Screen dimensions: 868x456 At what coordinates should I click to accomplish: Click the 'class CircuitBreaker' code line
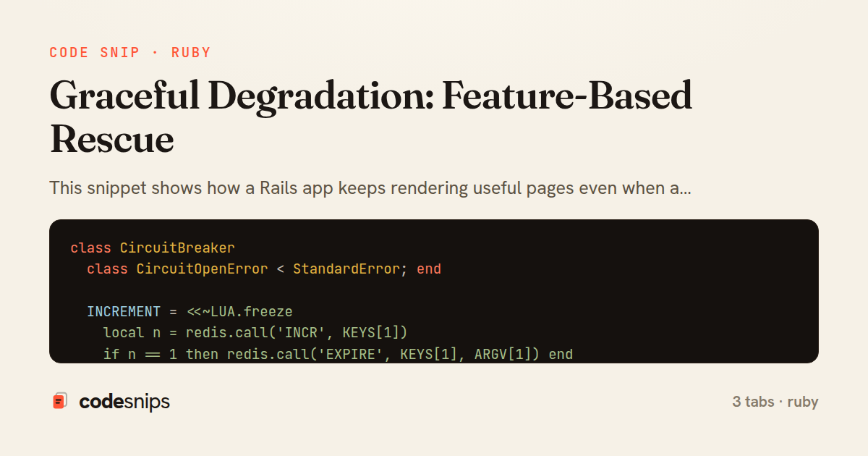point(153,248)
